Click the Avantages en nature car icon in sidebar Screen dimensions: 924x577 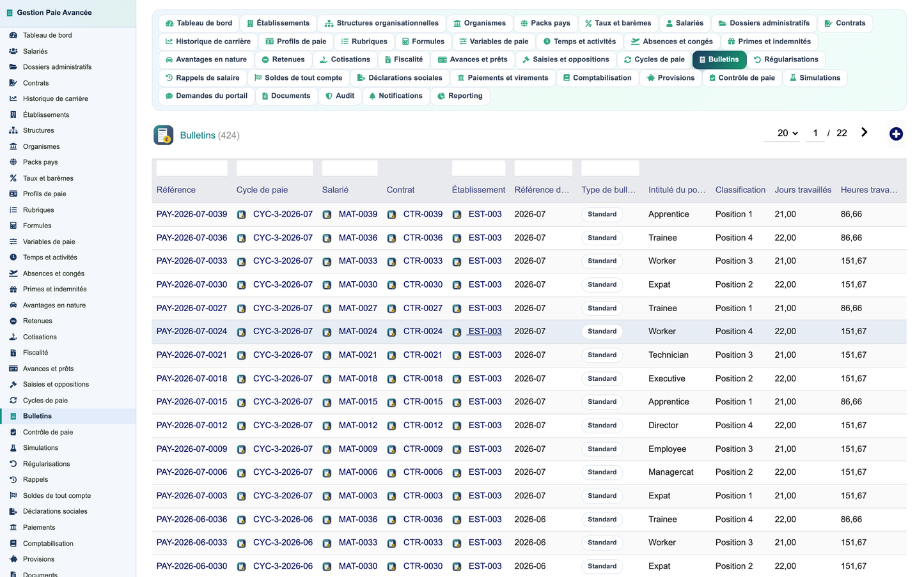tap(13, 305)
